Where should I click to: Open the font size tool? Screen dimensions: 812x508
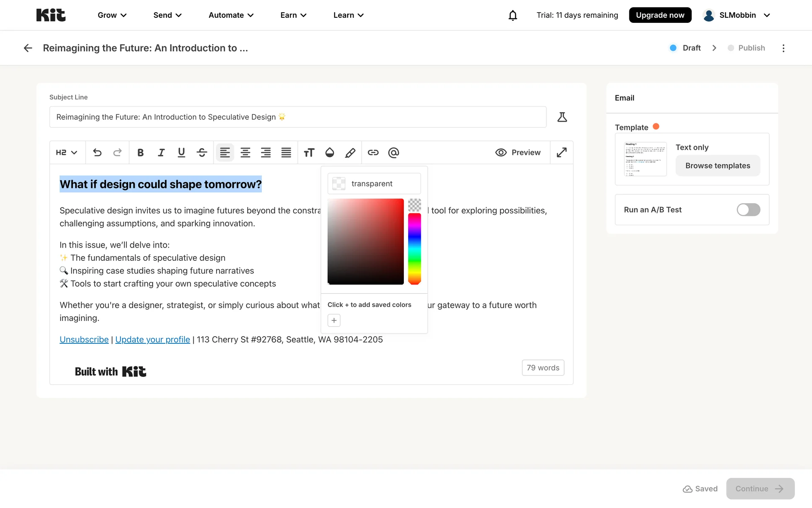[309, 152]
